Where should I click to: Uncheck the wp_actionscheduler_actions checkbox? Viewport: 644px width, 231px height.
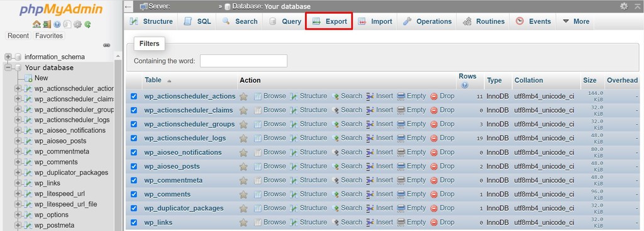(133, 96)
